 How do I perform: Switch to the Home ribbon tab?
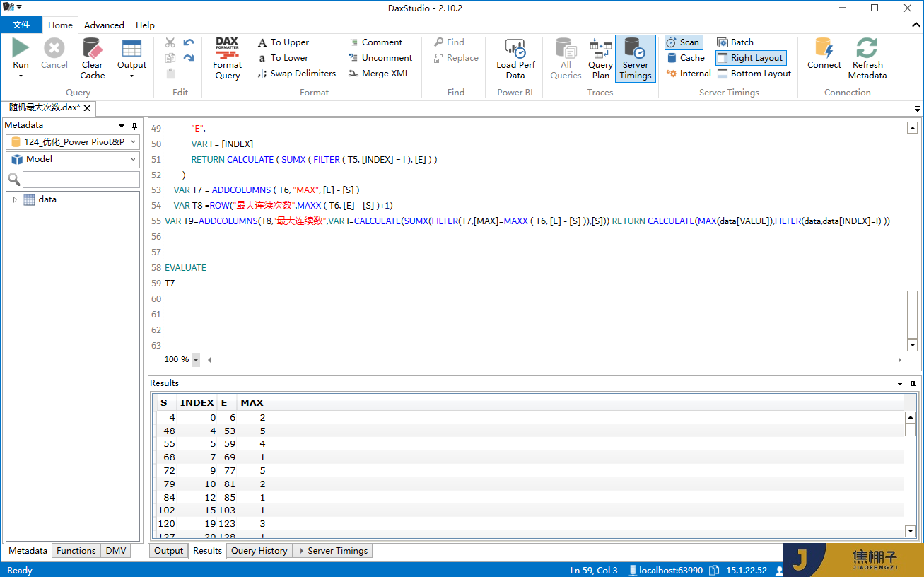click(60, 25)
